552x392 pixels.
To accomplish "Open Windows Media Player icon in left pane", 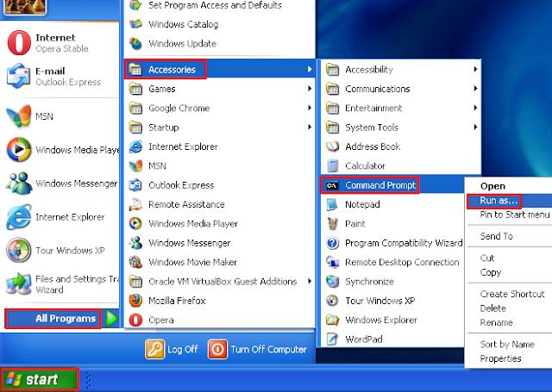I will click(19, 149).
